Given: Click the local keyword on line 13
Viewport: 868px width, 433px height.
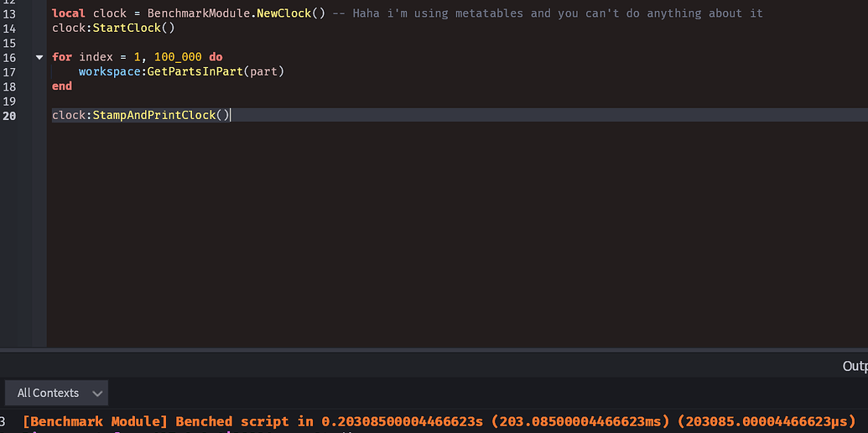Looking at the screenshot, I should click(x=69, y=13).
